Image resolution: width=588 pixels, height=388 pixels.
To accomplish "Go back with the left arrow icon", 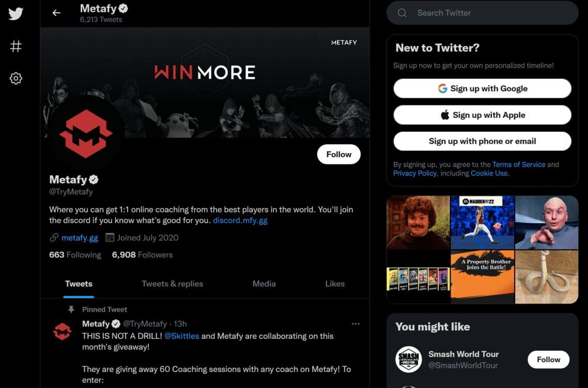I will (x=56, y=13).
